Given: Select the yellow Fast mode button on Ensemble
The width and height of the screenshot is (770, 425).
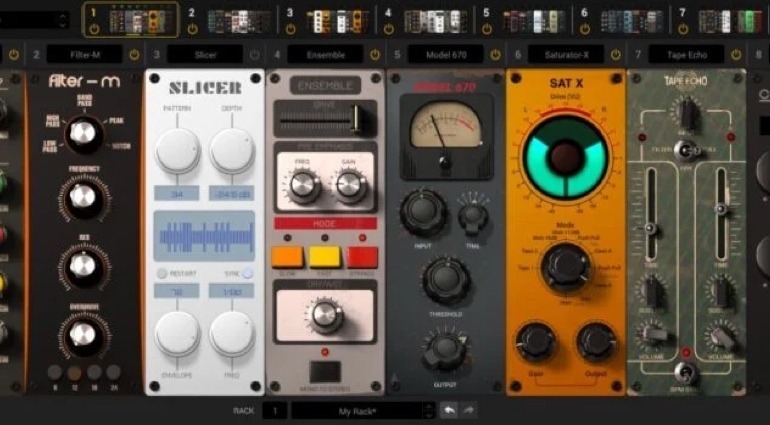Looking at the screenshot, I should point(325,257).
